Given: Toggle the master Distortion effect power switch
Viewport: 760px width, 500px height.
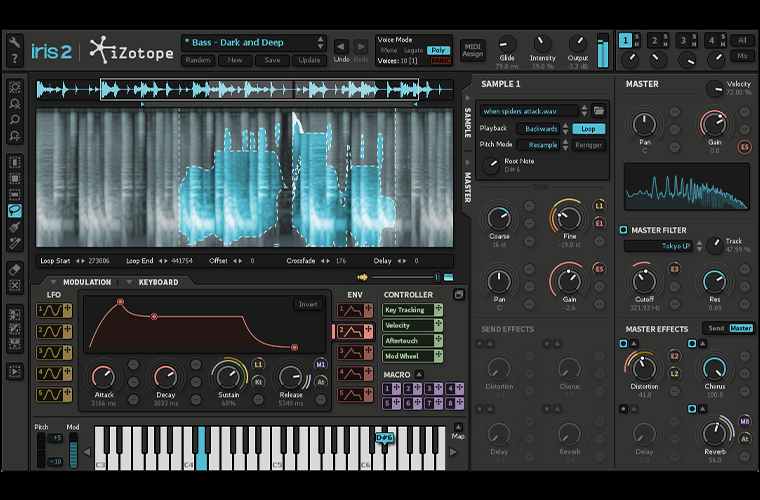Looking at the screenshot, I should click(623, 344).
